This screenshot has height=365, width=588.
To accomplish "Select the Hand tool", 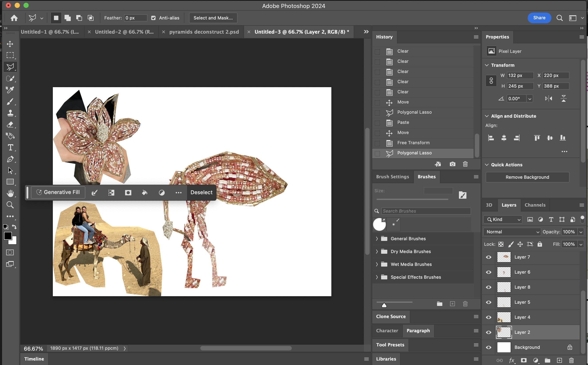I will tap(10, 193).
